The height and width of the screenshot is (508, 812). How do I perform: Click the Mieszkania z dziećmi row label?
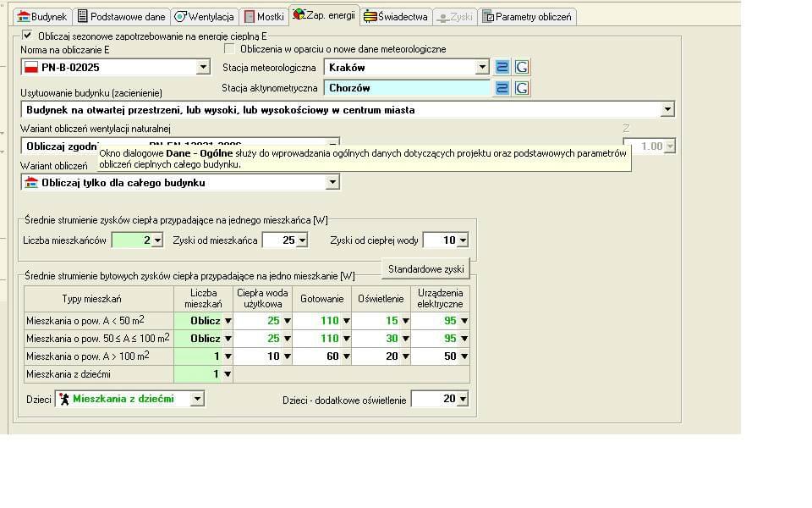tap(98, 373)
